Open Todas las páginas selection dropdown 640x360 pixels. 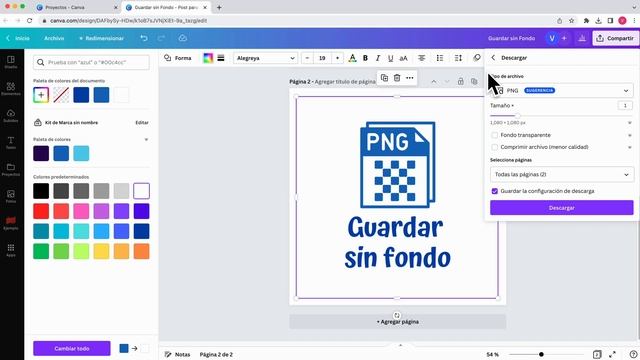(x=562, y=174)
